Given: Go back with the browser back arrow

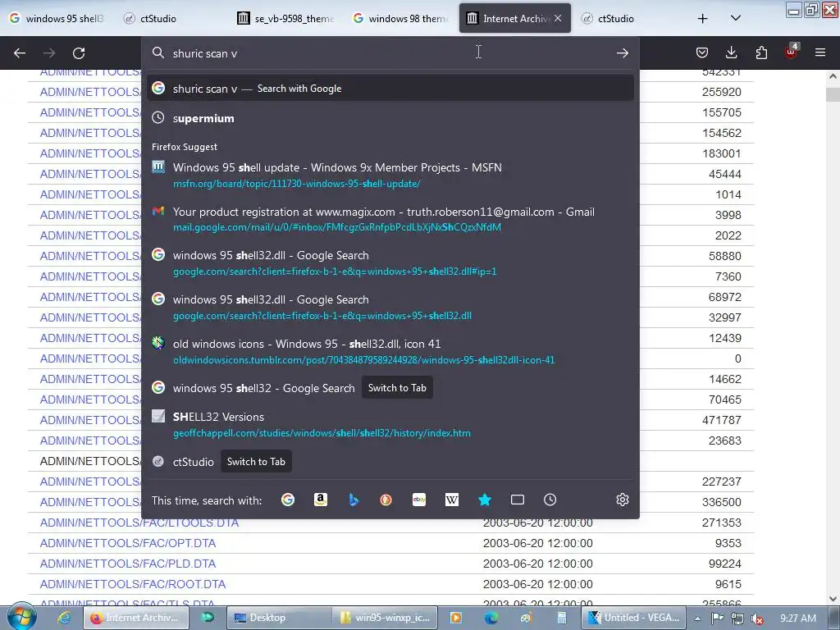Looking at the screenshot, I should point(20,52).
